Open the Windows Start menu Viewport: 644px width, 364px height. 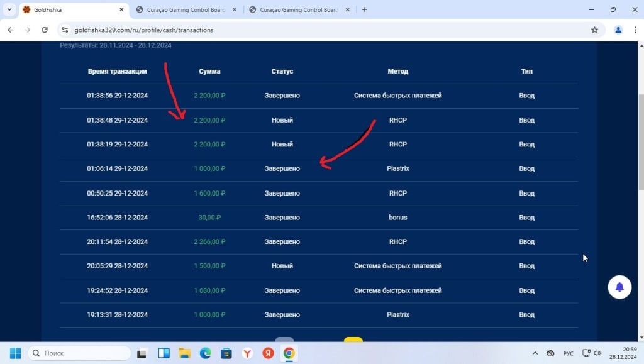click(15, 353)
